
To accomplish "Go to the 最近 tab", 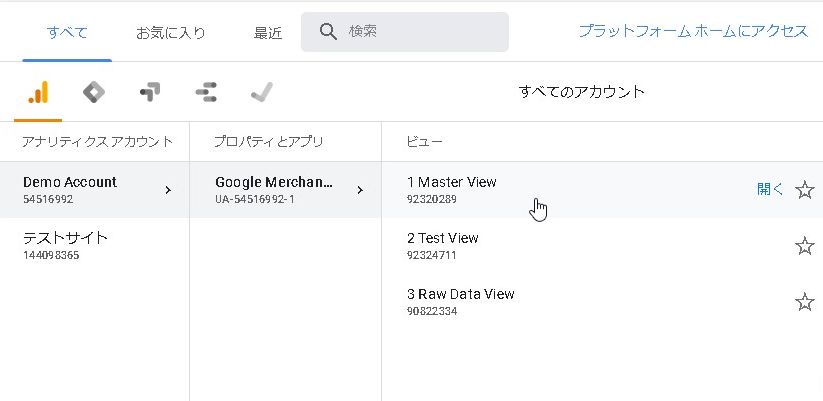I will tap(268, 32).
